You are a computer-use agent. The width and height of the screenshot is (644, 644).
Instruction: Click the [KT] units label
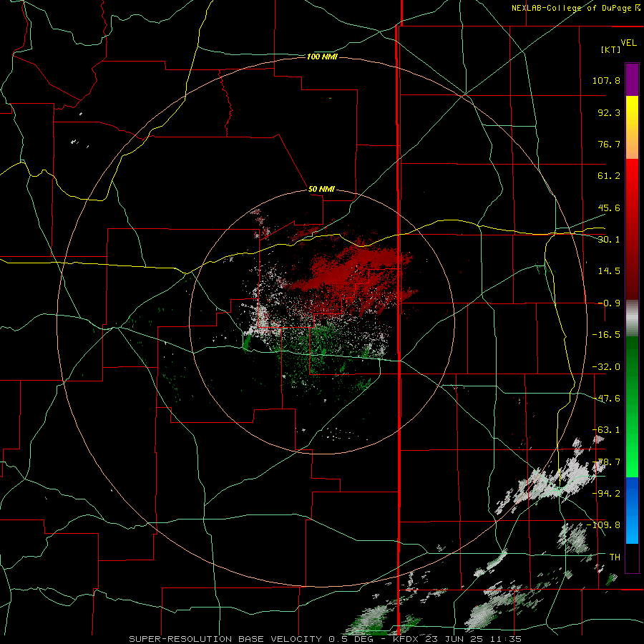(611, 49)
